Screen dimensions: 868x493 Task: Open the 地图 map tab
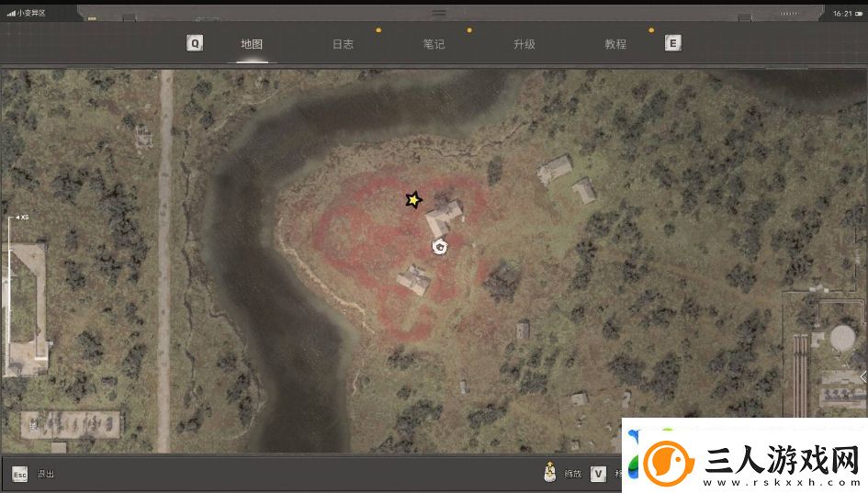pos(252,44)
